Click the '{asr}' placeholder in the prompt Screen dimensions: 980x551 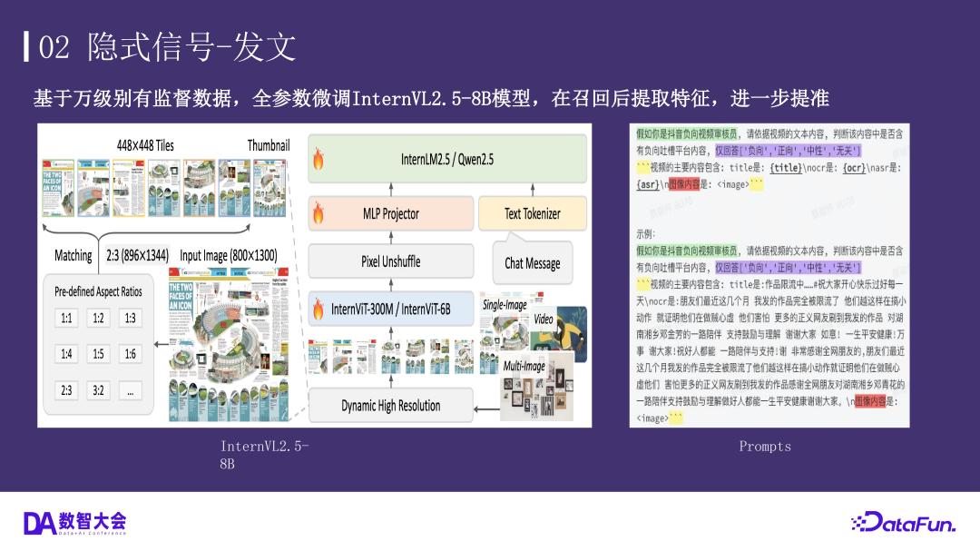[648, 184]
